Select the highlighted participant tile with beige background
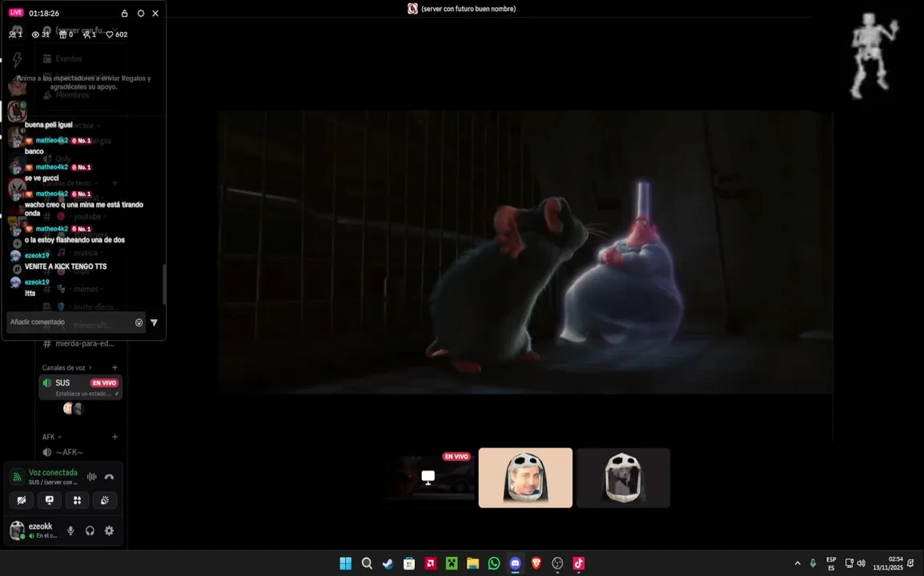The image size is (924, 576). tap(525, 478)
